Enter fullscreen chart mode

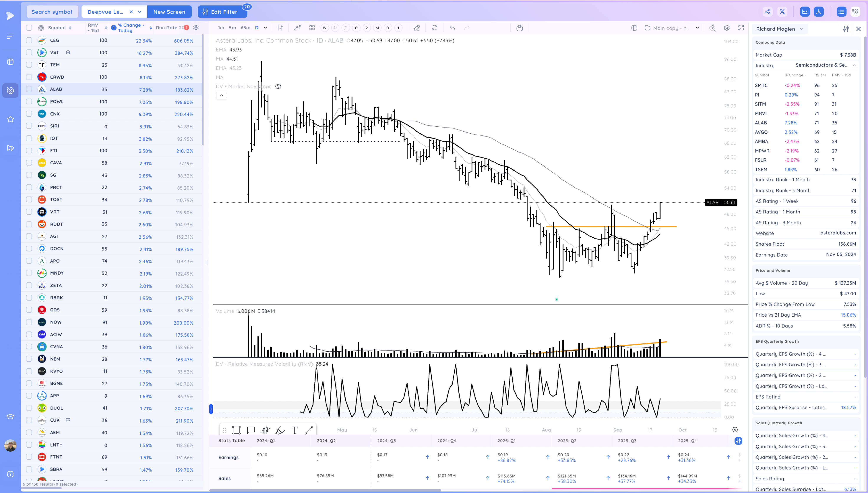coord(741,28)
